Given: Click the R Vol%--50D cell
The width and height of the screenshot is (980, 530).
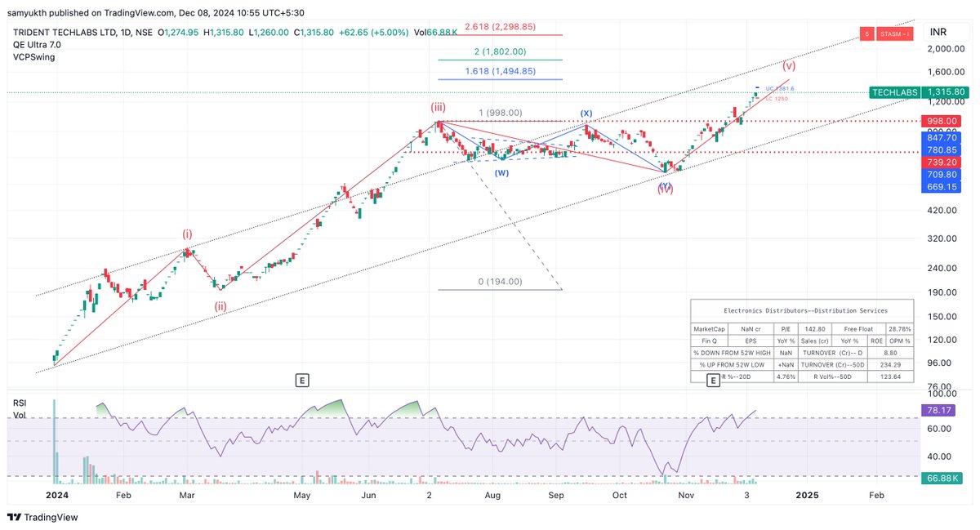Looking at the screenshot, I should point(834,376).
